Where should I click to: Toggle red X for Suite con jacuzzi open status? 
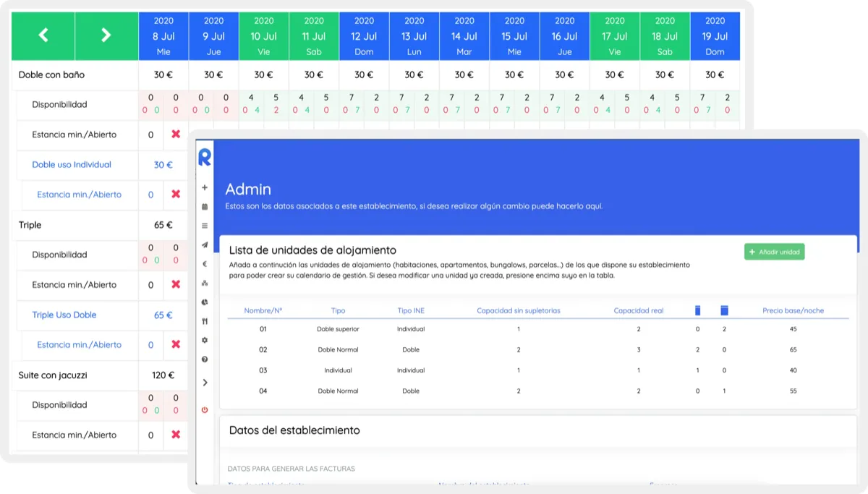click(x=176, y=435)
